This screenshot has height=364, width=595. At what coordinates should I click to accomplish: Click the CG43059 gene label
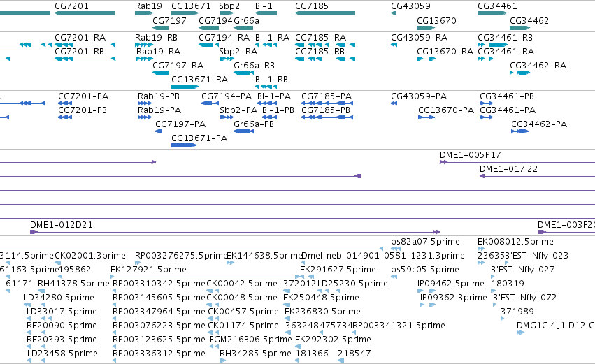tap(410, 6)
